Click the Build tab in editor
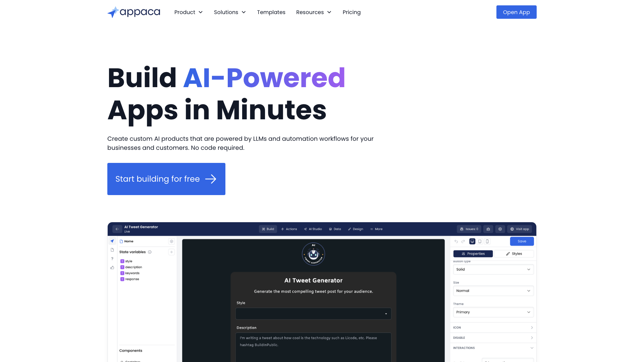This screenshot has height=362, width=644. click(268, 229)
